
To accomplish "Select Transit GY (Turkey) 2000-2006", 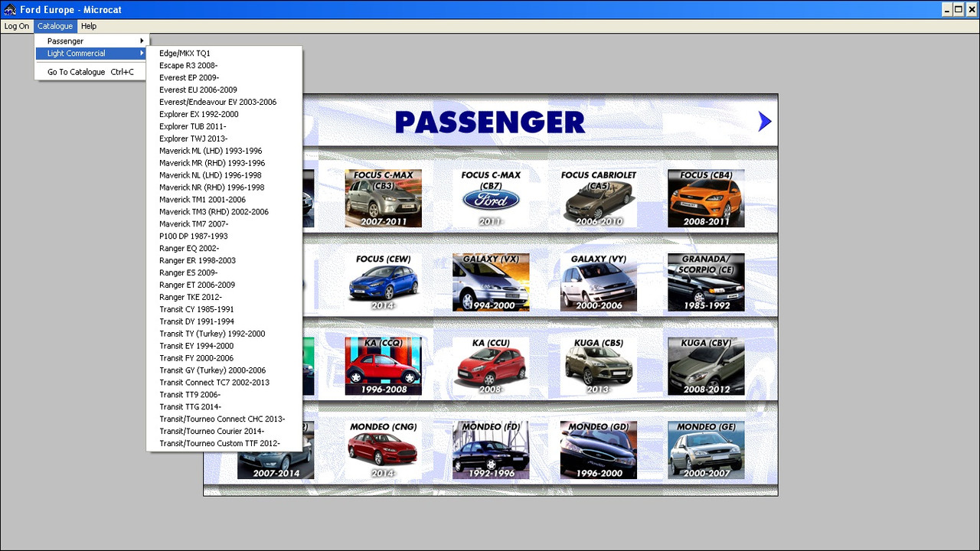I will pyautogui.click(x=224, y=371).
